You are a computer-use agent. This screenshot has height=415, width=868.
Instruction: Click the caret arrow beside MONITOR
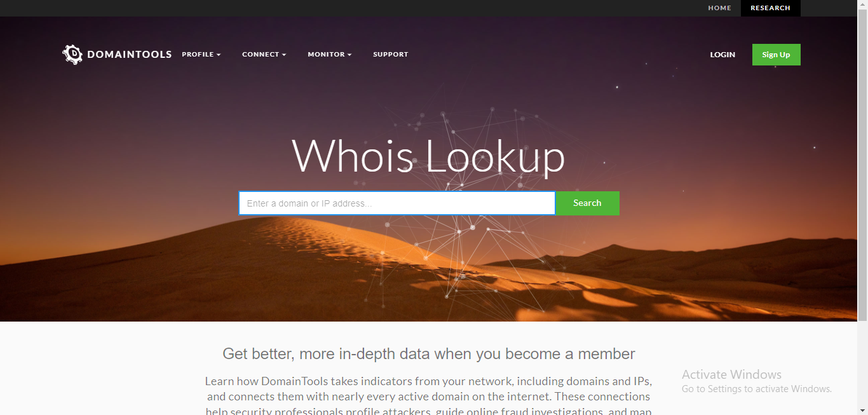click(x=349, y=55)
